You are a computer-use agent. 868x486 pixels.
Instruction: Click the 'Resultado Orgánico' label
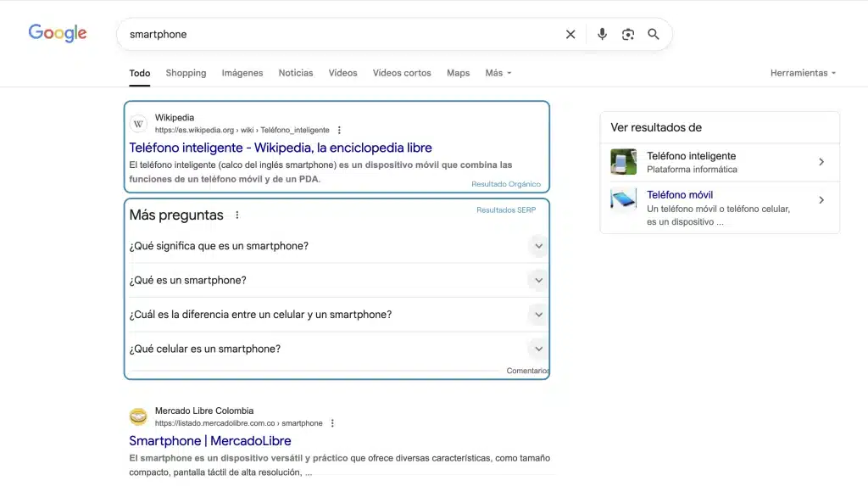506,184
